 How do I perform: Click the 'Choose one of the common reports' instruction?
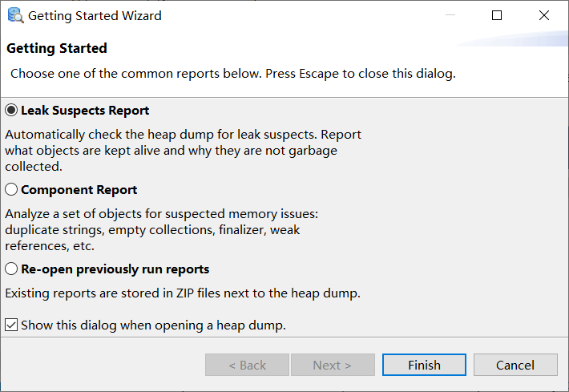point(232,74)
